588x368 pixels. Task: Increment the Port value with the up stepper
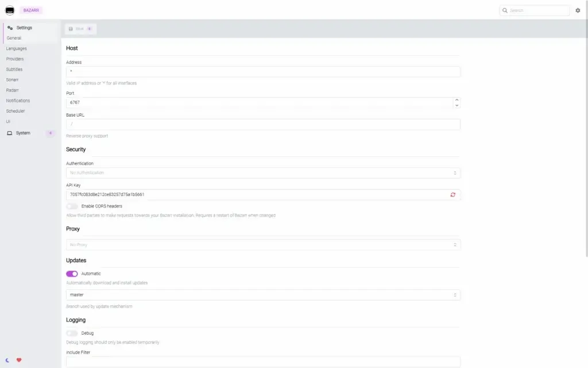click(x=457, y=99)
